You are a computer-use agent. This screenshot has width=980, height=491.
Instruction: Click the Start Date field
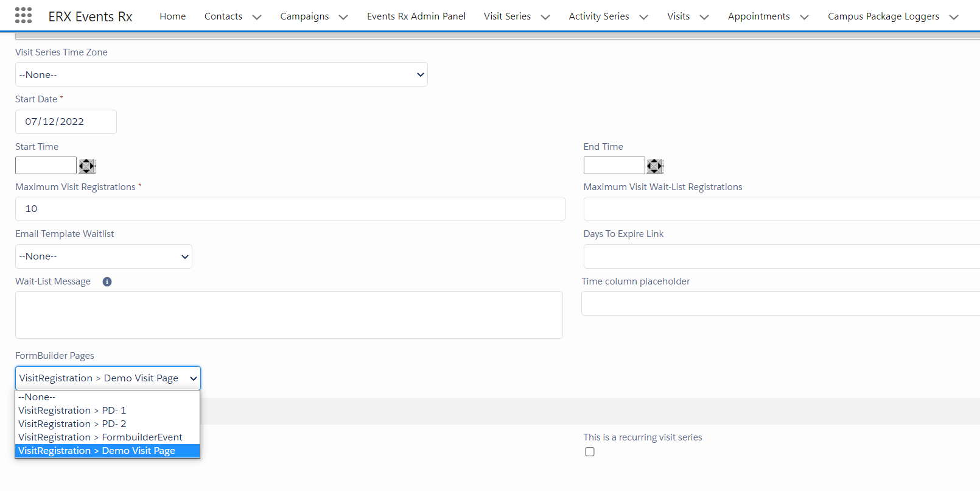coord(66,122)
